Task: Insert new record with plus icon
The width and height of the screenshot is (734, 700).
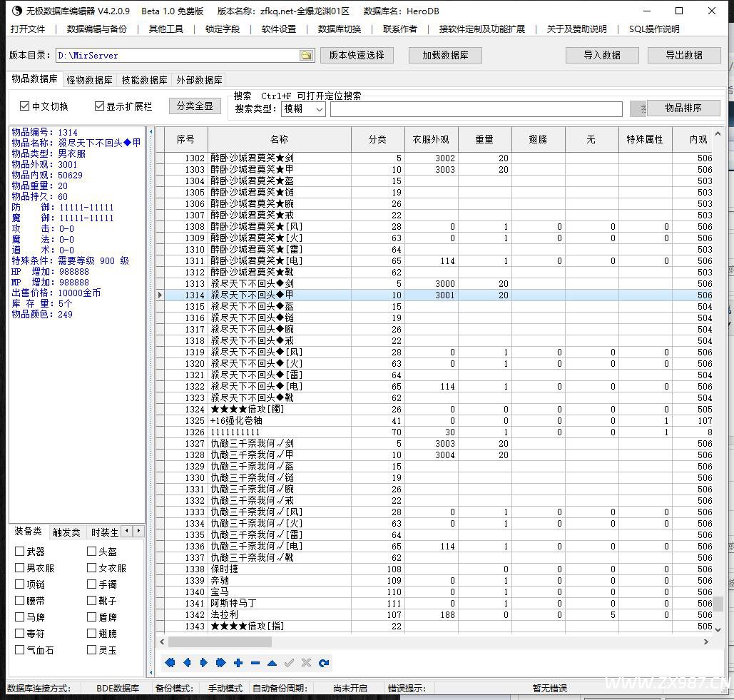Action: (x=238, y=663)
